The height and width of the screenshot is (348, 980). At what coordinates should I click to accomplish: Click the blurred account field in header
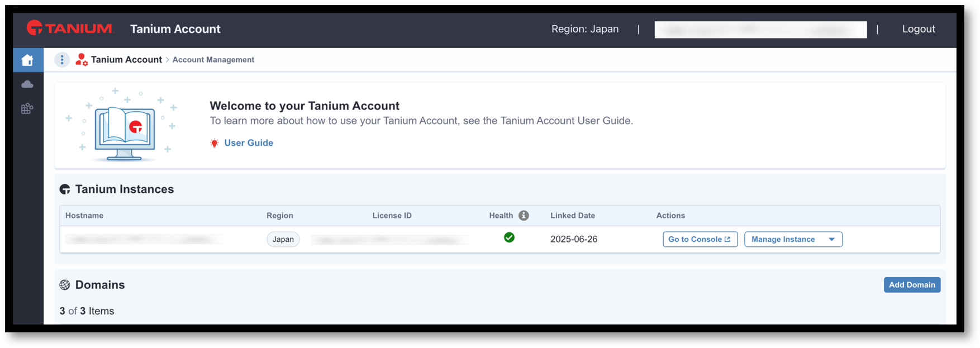[x=760, y=30]
